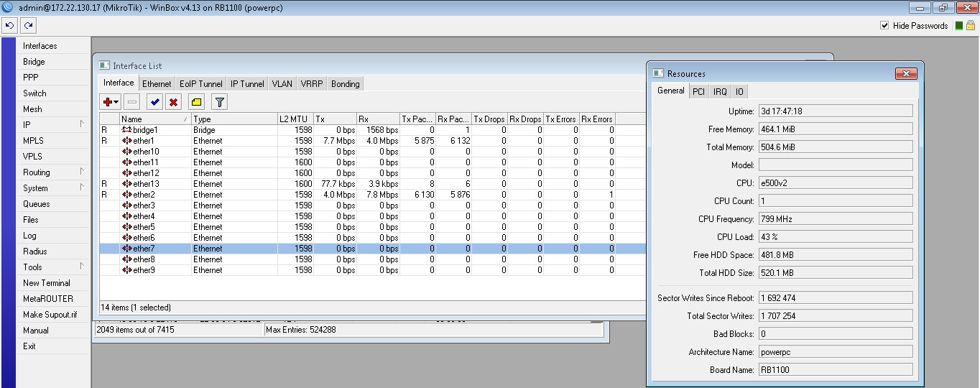Sort by the Rx Errors column header
The width and height of the screenshot is (980, 388).
[597, 119]
